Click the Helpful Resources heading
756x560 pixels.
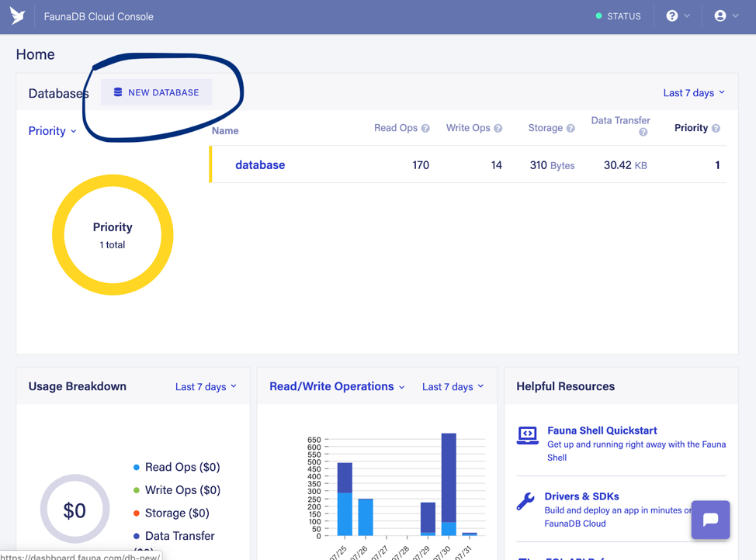pyautogui.click(x=566, y=386)
